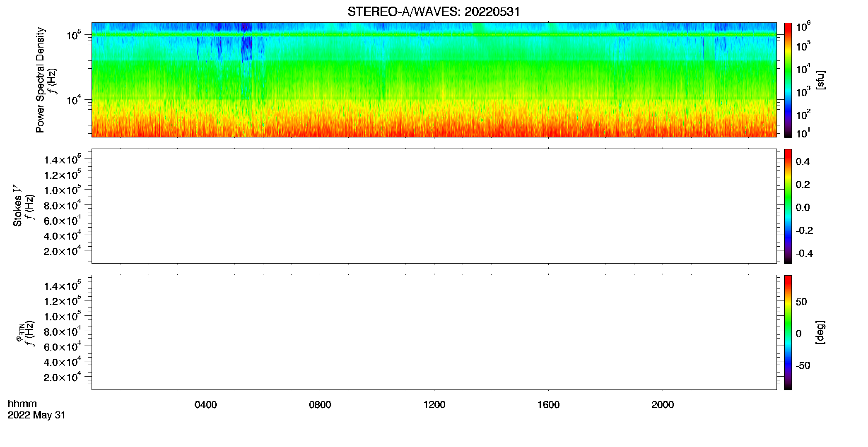Click the Stokes V color bar
The width and height of the screenshot is (868, 447).
pyautogui.click(x=788, y=206)
